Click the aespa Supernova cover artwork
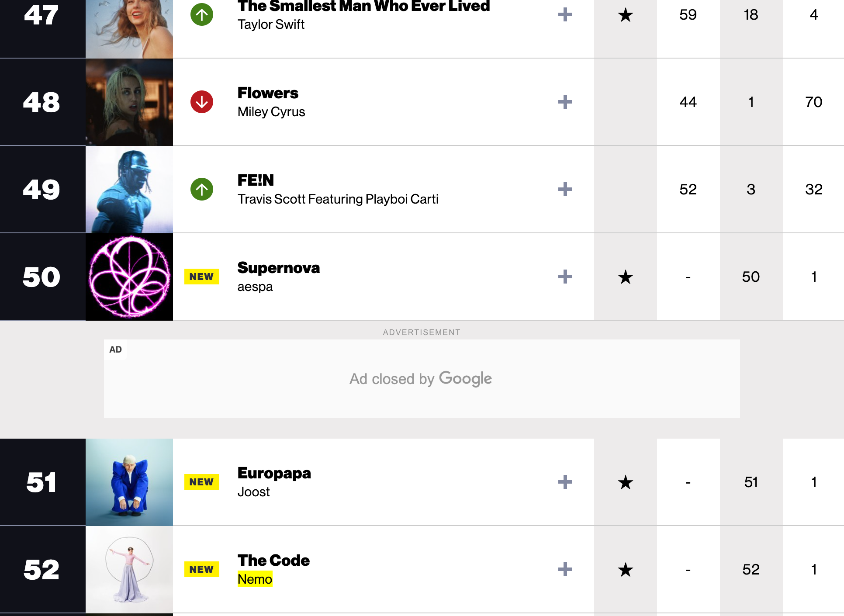The width and height of the screenshot is (844, 616). (129, 277)
